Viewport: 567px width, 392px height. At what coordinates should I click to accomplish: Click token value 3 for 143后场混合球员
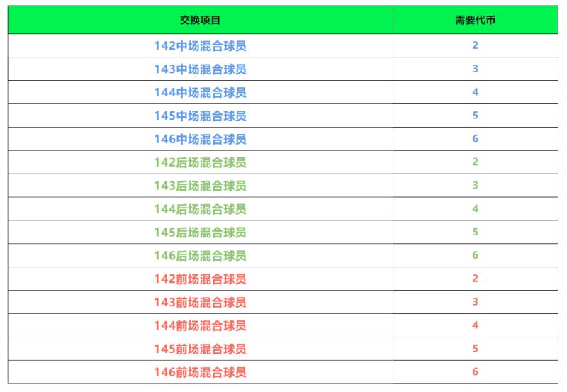click(476, 186)
